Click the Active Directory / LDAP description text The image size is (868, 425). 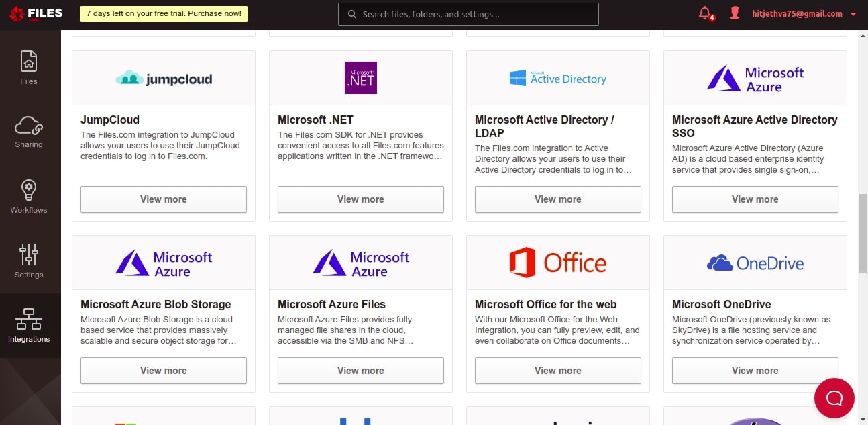[553, 158]
